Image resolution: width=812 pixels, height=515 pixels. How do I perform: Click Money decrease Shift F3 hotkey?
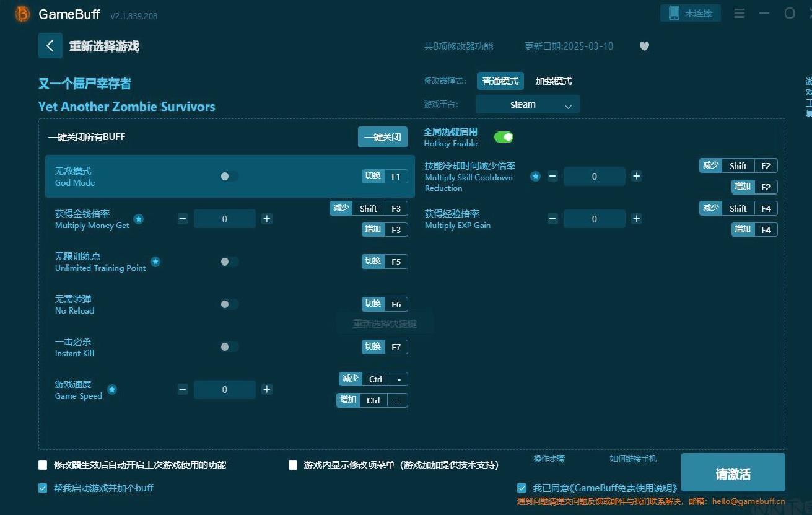pyautogui.click(x=369, y=209)
